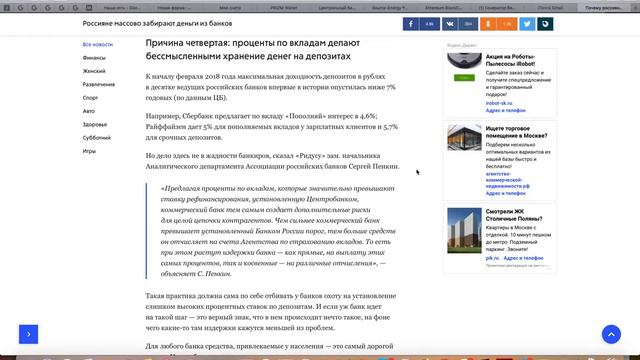Switch to 'Ethereum BlockC...' browser tab

[x=443, y=8]
